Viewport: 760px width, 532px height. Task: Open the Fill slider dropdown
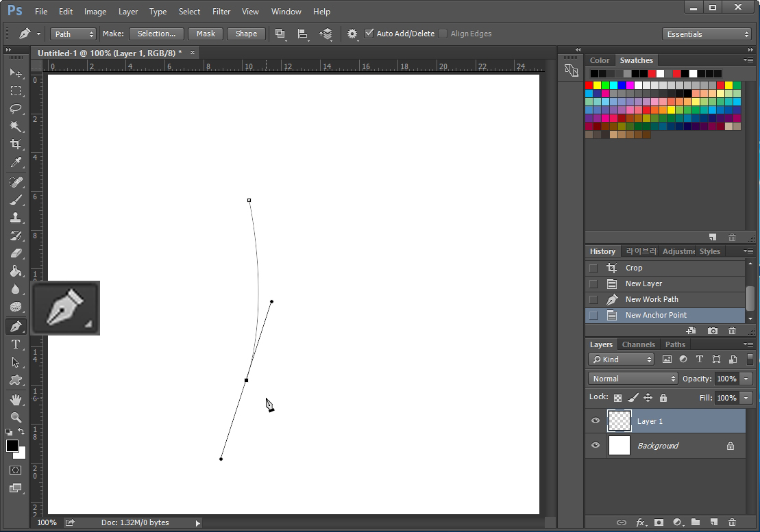click(x=746, y=398)
